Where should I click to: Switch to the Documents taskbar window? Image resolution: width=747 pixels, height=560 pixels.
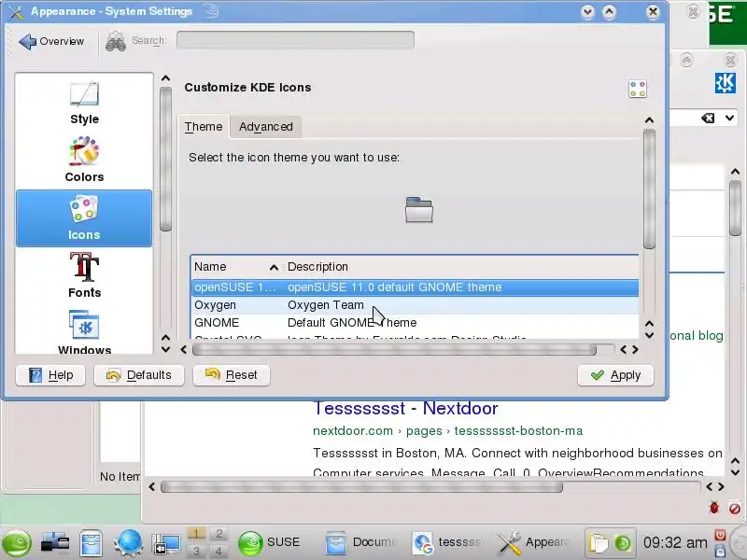tap(360, 543)
